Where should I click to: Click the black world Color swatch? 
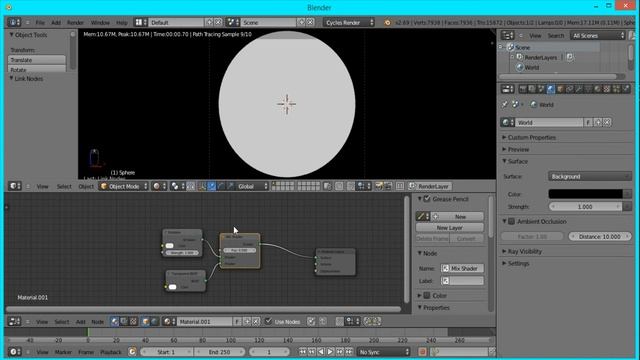(x=586, y=194)
